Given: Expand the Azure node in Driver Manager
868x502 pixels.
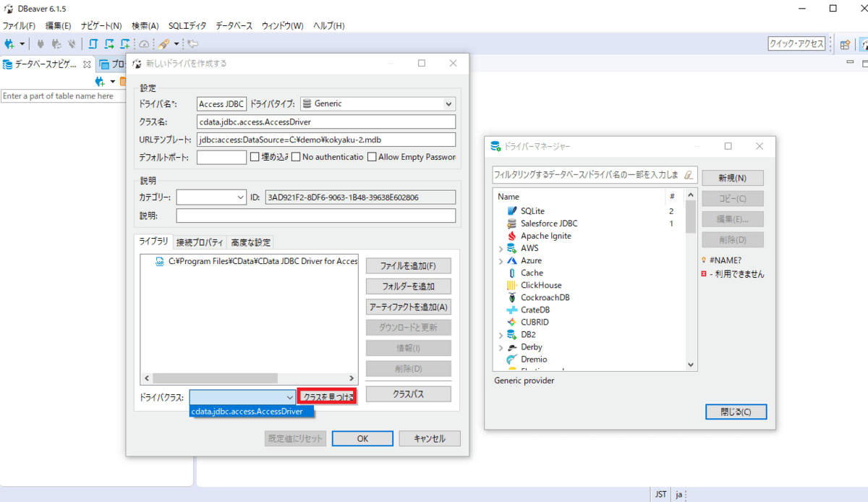Looking at the screenshot, I should pyautogui.click(x=501, y=260).
